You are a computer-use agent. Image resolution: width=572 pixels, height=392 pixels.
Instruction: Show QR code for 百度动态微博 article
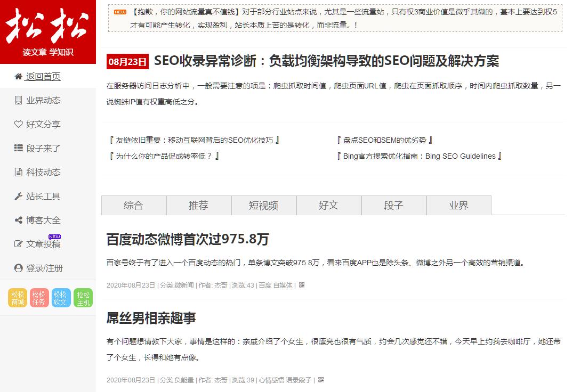tap(302, 285)
